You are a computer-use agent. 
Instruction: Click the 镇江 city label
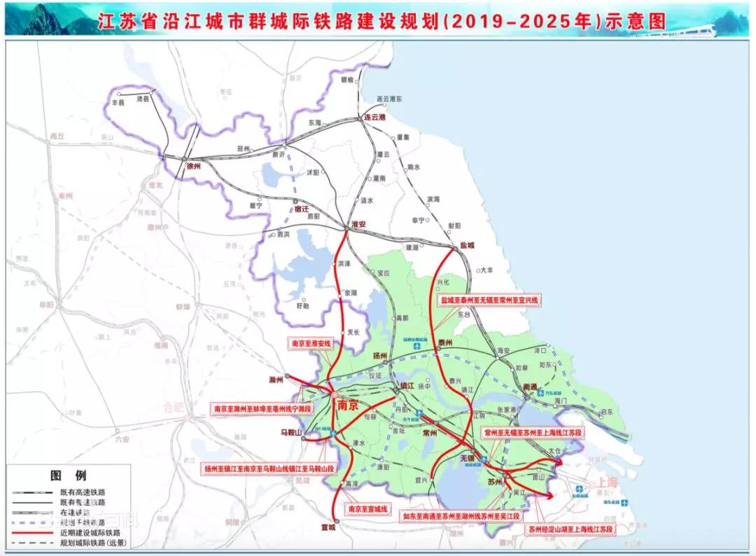407,386
